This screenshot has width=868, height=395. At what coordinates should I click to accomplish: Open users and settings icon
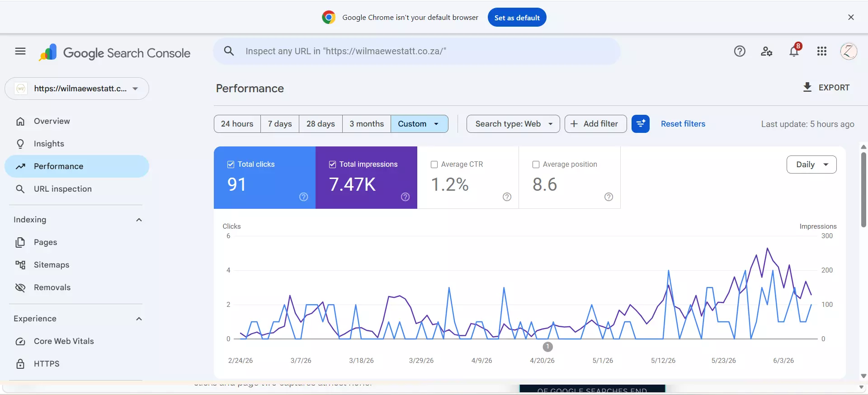pyautogui.click(x=766, y=51)
